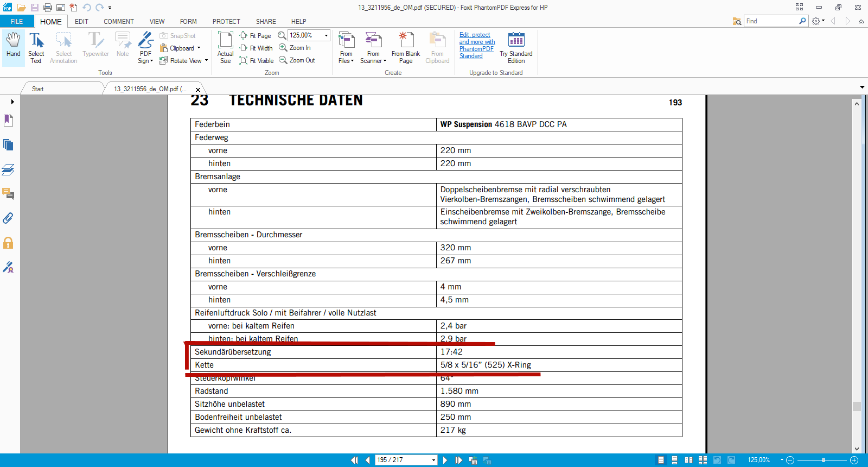The width and height of the screenshot is (868, 467).
Task: Expand the Rotate View dropdown
Action: point(206,61)
